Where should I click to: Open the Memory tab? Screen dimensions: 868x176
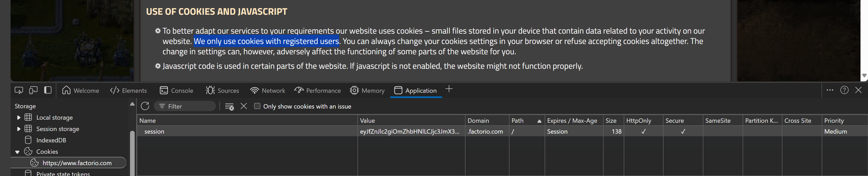(x=367, y=90)
